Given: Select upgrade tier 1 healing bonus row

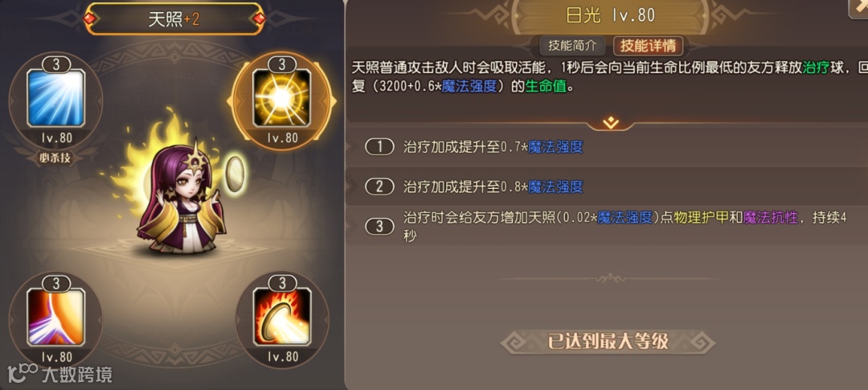Looking at the screenshot, I should click(607, 147).
